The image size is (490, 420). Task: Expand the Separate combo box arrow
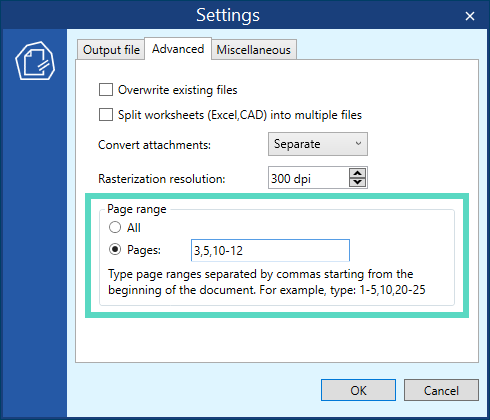358,144
